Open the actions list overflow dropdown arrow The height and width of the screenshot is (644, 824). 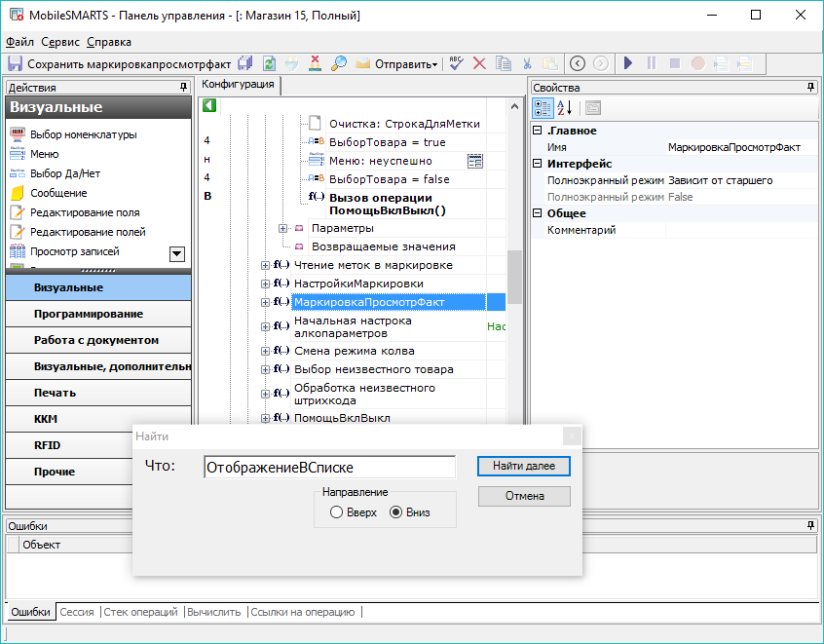[177, 254]
